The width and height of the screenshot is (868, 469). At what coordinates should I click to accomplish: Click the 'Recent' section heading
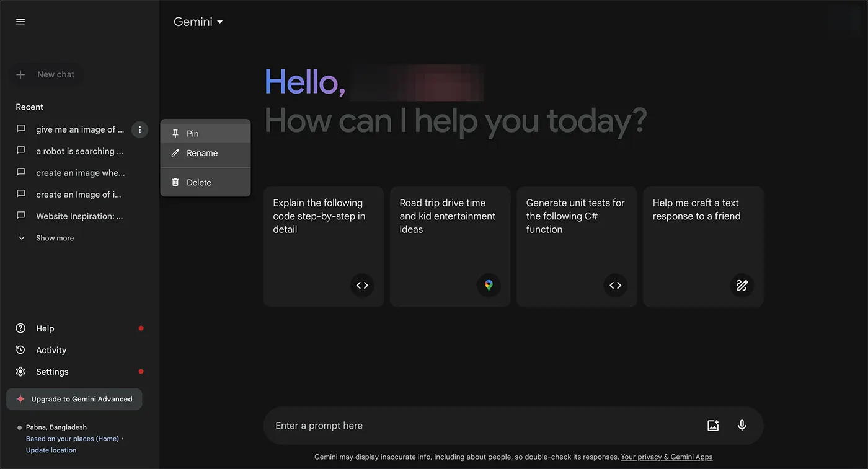click(x=30, y=107)
